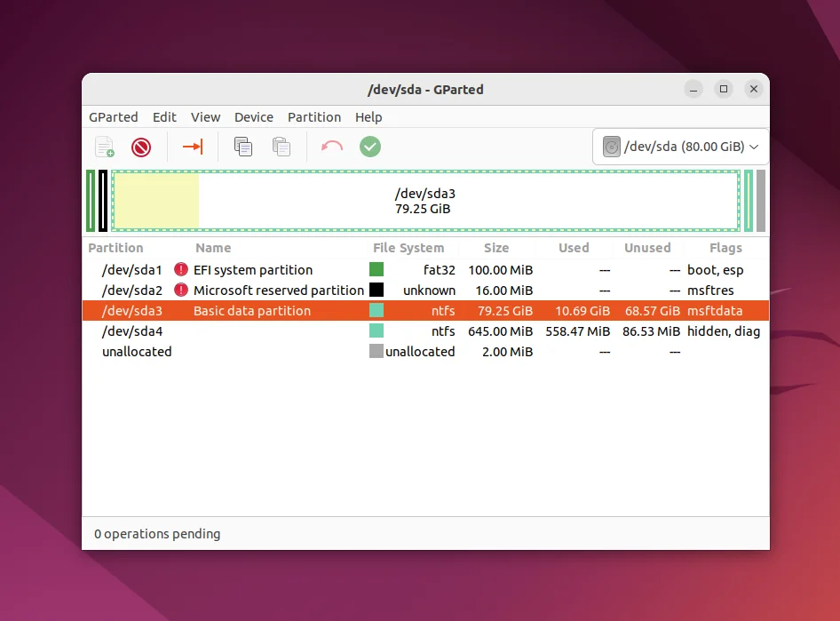Click the Unused column header

tap(647, 248)
